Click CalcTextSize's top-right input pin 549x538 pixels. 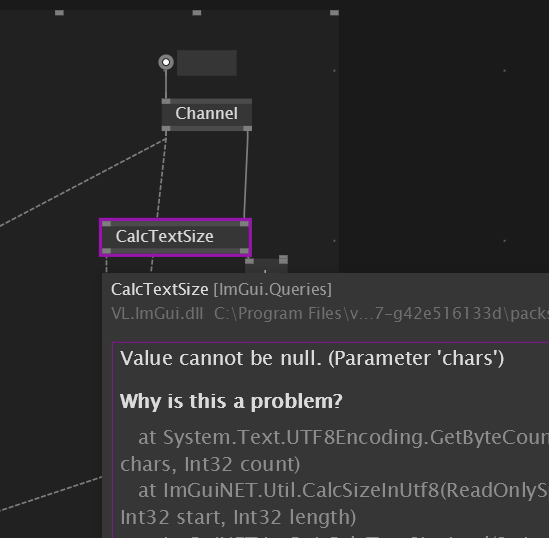pos(244,224)
